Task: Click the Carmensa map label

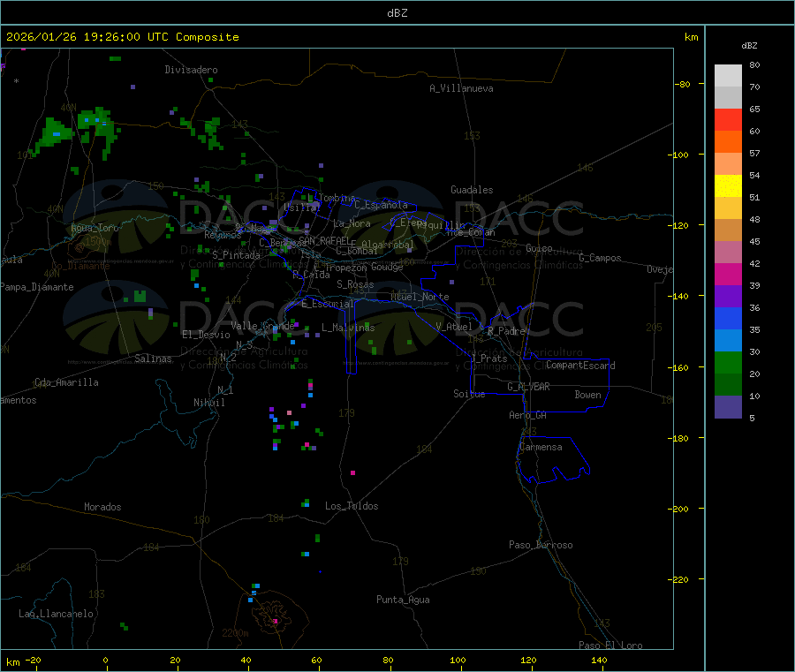Action: (541, 447)
